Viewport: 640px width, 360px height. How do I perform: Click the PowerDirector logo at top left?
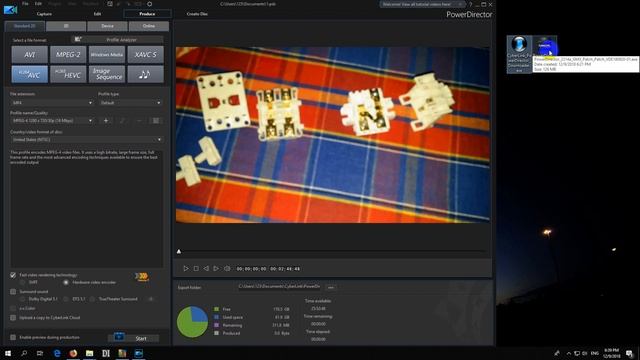(x=10, y=9)
